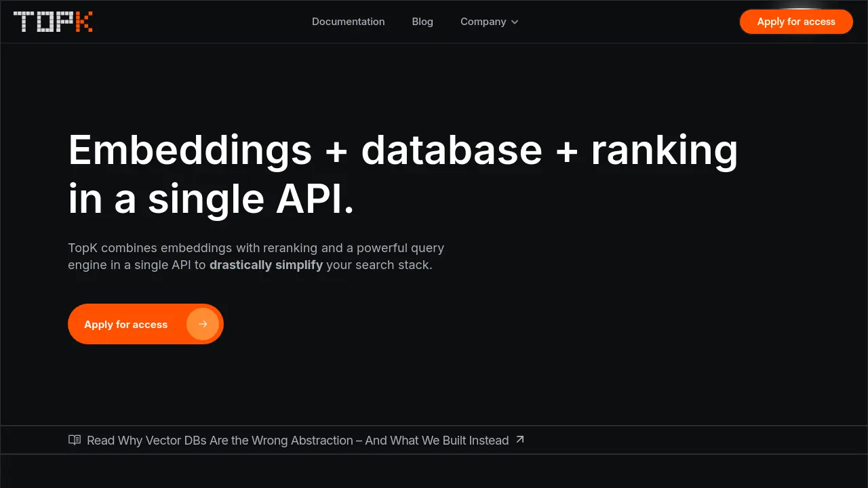Click the arrow circle in hero button
Image resolution: width=868 pixels, height=488 pixels.
(203, 324)
